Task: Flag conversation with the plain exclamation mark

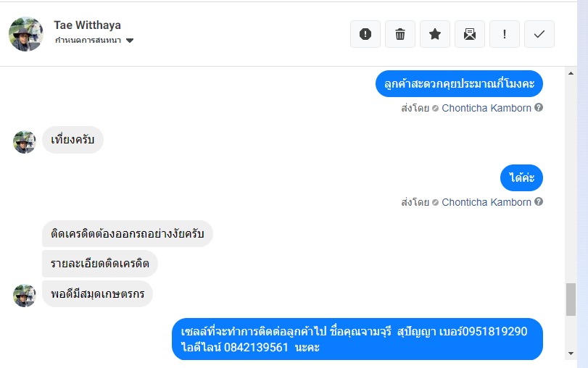Action: pos(505,34)
